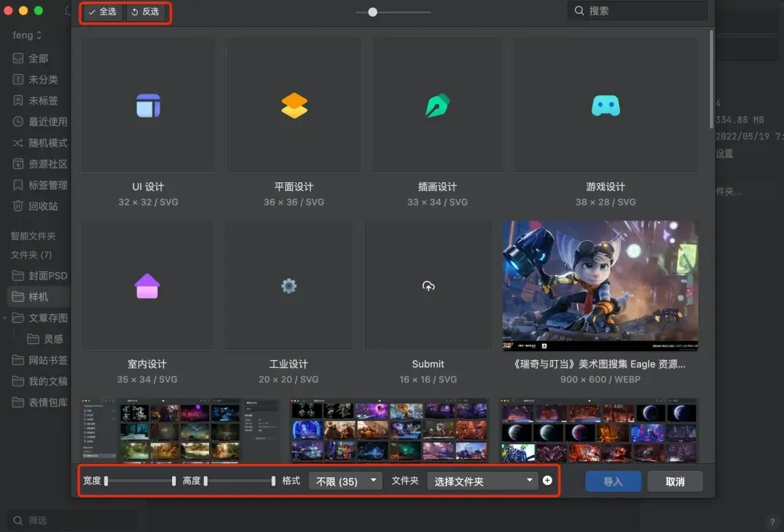784x532 pixels.
Task: Open 最近使用 recently used items
Action: [39, 121]
